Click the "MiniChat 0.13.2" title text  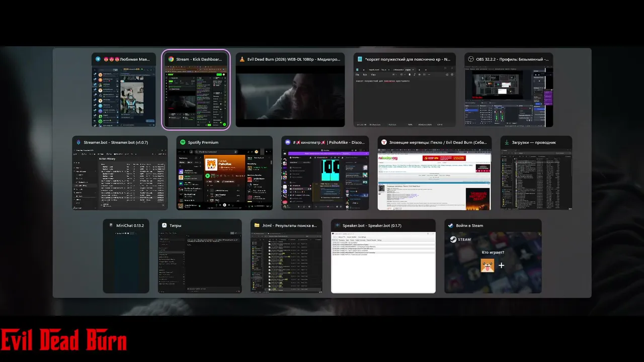pos(130,226)
